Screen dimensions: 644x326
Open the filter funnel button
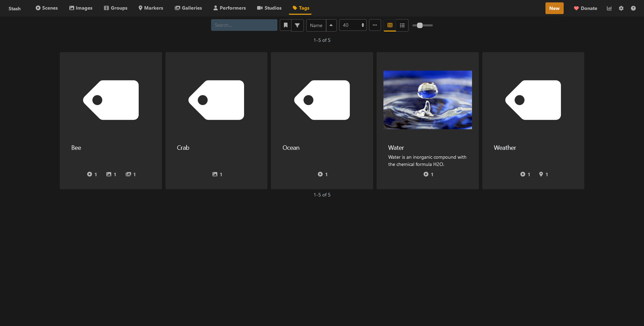pos(298,25)
